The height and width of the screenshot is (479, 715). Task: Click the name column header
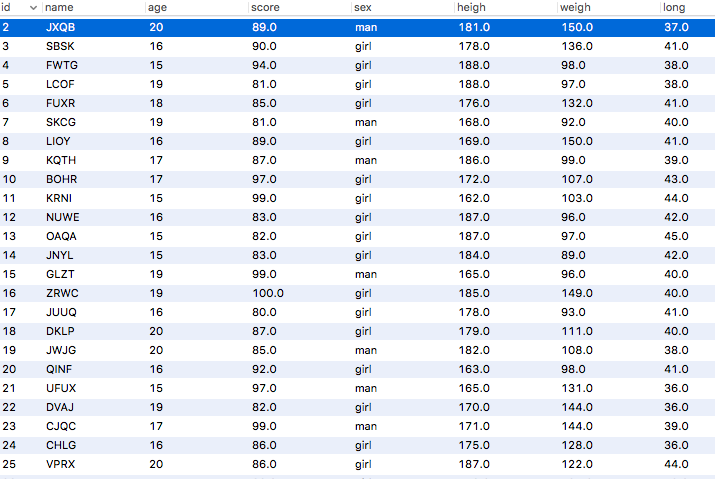click(59, 7)
